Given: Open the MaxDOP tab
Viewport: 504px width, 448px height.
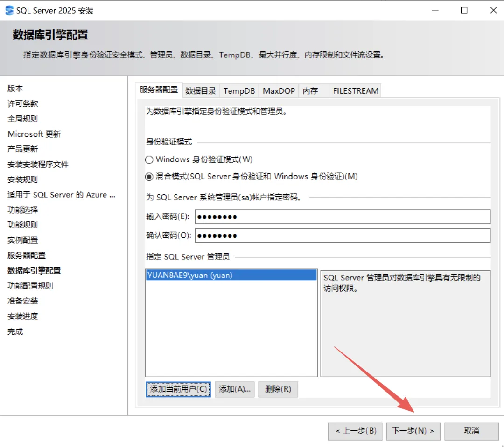Looking at the screenshot, I should (279, 91).
